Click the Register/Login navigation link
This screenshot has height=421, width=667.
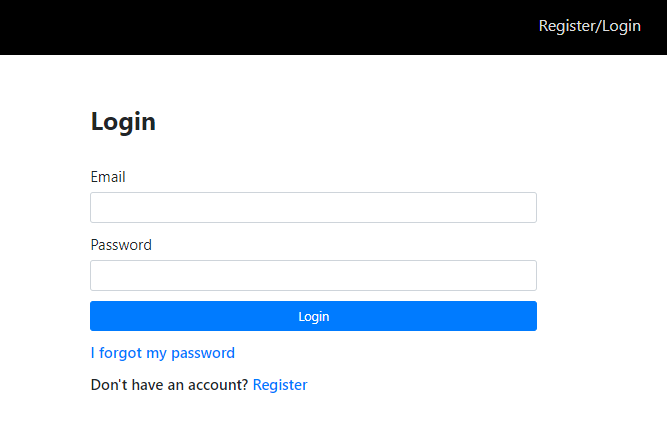(x=589, y=26)
